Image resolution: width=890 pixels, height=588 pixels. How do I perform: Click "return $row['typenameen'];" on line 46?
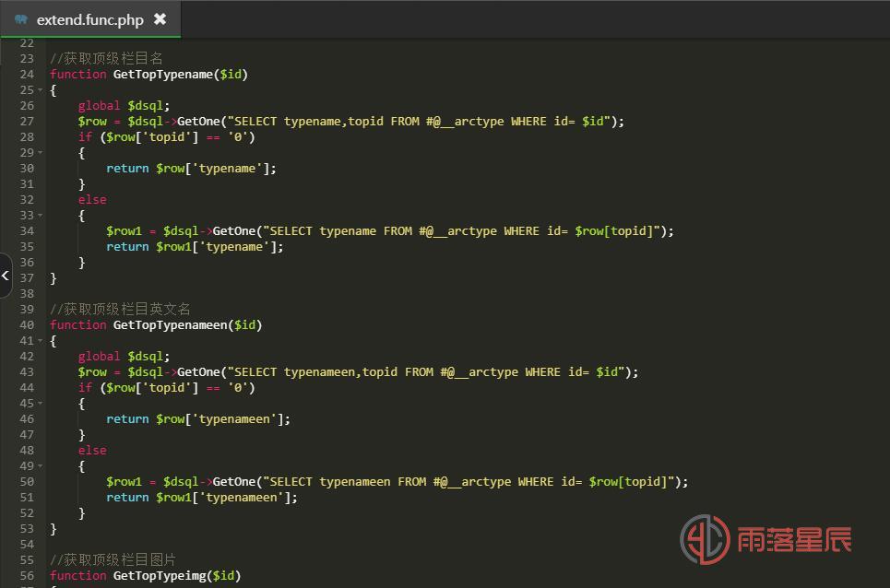click(x=198, y=419)
